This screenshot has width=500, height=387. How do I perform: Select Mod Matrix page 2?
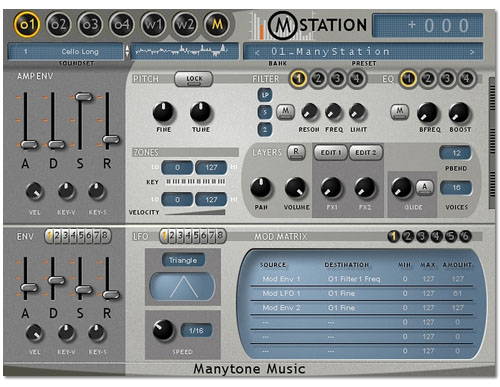tap(408, 236)
